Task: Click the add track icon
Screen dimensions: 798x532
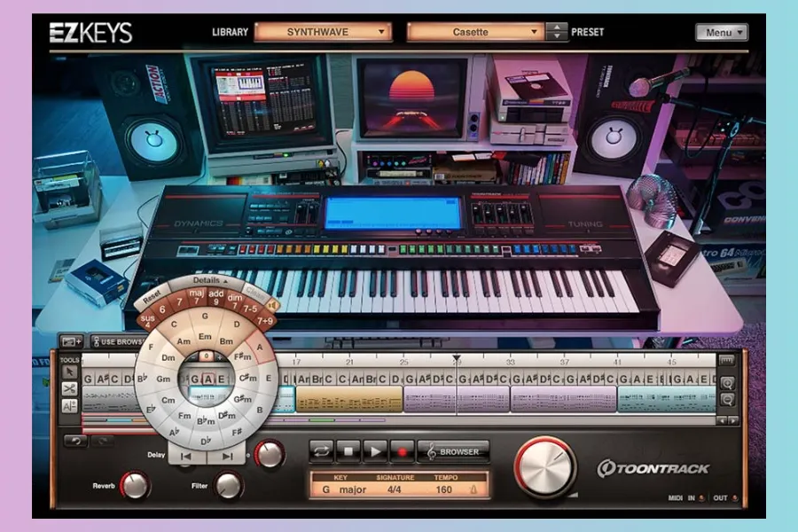Action: (72, 341)
